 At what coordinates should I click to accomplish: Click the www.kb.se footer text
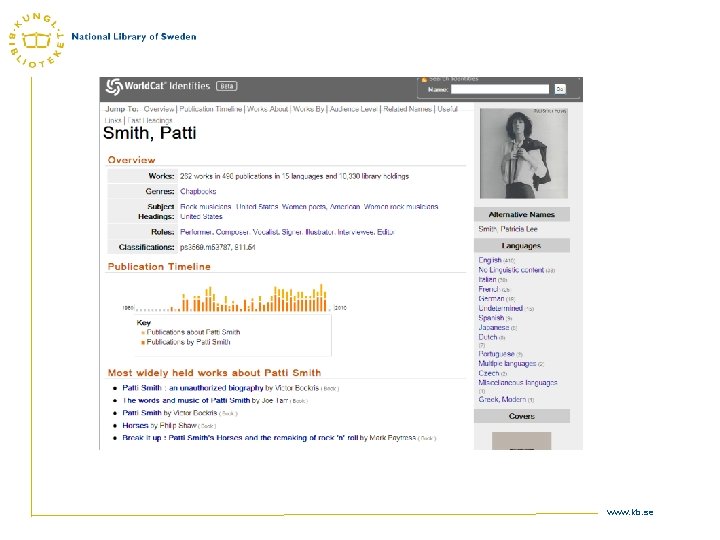[630, 512]
